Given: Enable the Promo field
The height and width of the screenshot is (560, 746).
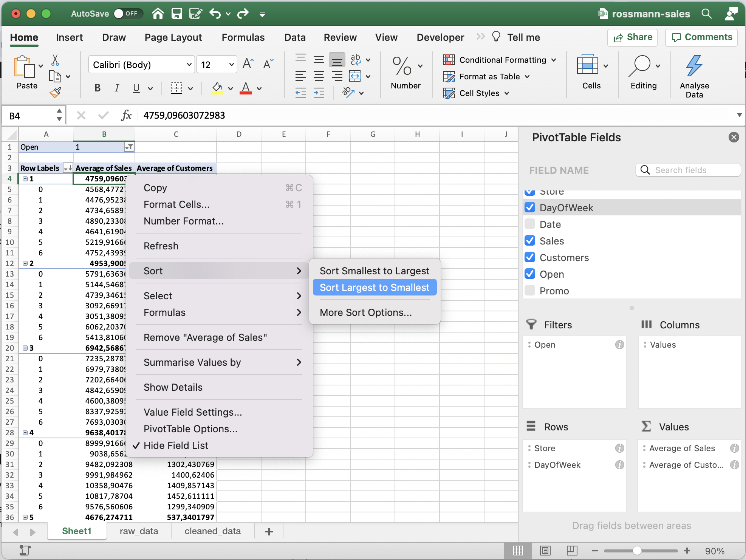Looking at the screenshot, I should tap(530, 290).
